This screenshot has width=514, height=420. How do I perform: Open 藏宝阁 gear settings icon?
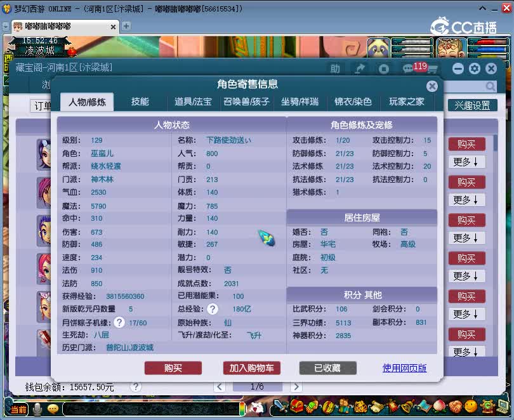[474, 69]
